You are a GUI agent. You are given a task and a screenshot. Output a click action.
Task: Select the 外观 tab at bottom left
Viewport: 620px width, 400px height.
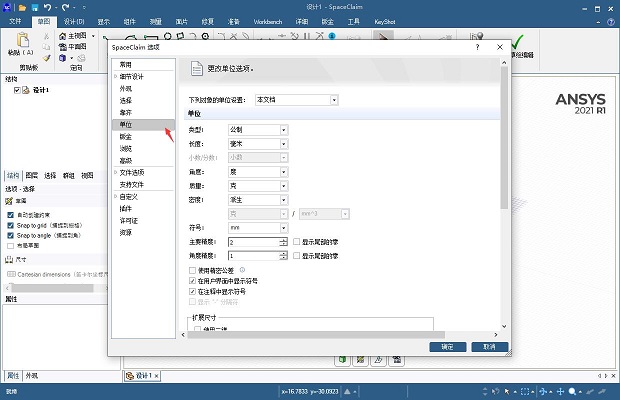tap(32, 375)
